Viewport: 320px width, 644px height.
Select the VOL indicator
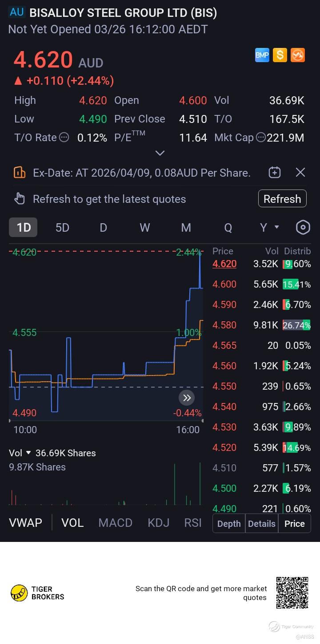point(72,523)
